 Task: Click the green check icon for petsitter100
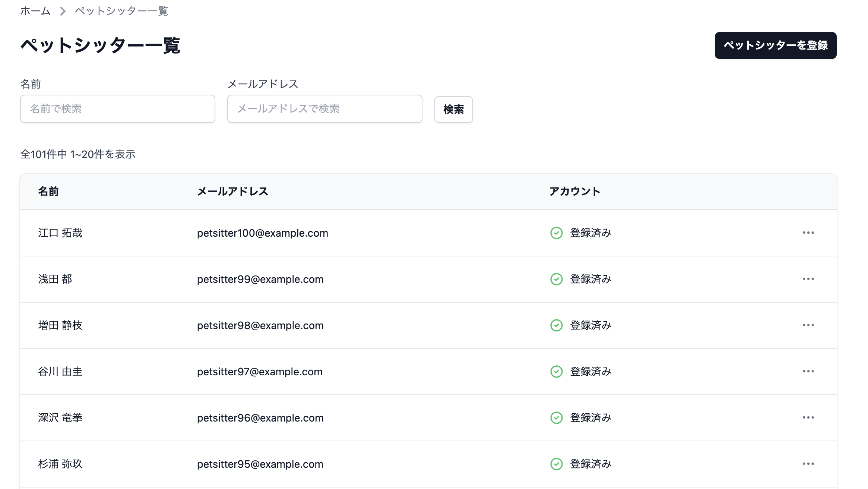click(556, 233)
